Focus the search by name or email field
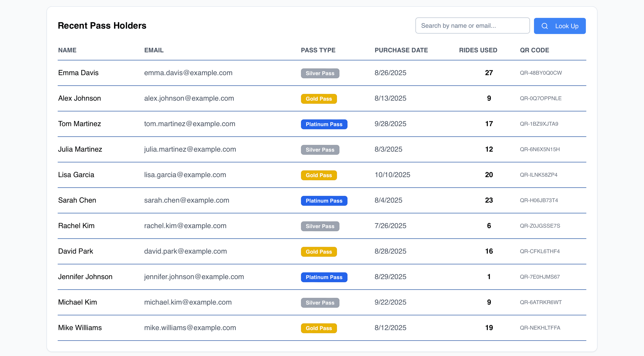Screen dimensions: 644x356 click(472, 26)
